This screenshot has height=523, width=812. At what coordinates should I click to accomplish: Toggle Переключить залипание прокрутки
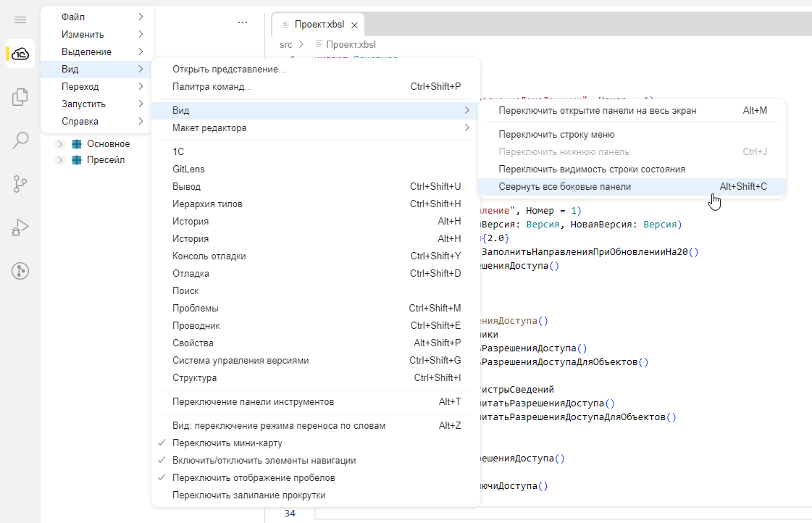[316, 495]
